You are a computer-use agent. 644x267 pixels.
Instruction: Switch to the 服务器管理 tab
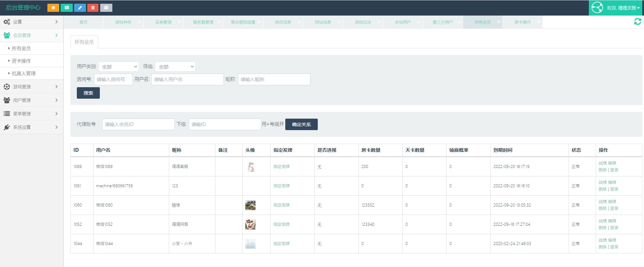pyautogui.click(x=203, y=22)
